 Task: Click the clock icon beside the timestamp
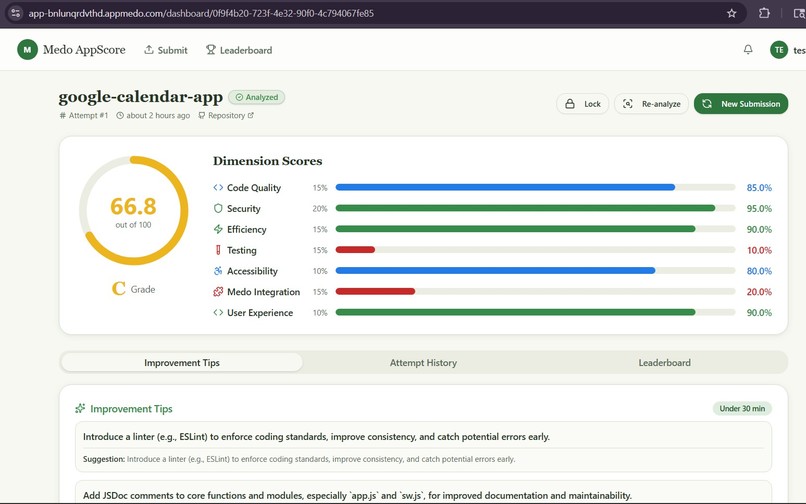[120, 115]
